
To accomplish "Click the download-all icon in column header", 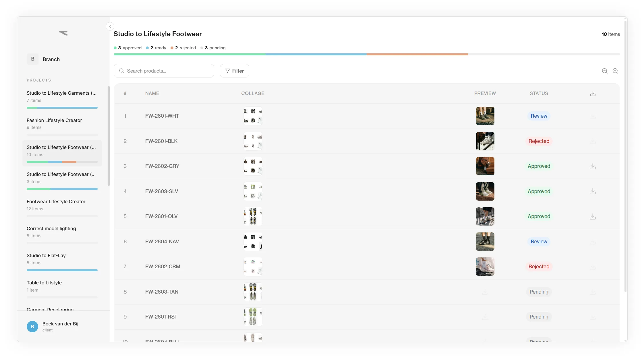I will [593, 93].
